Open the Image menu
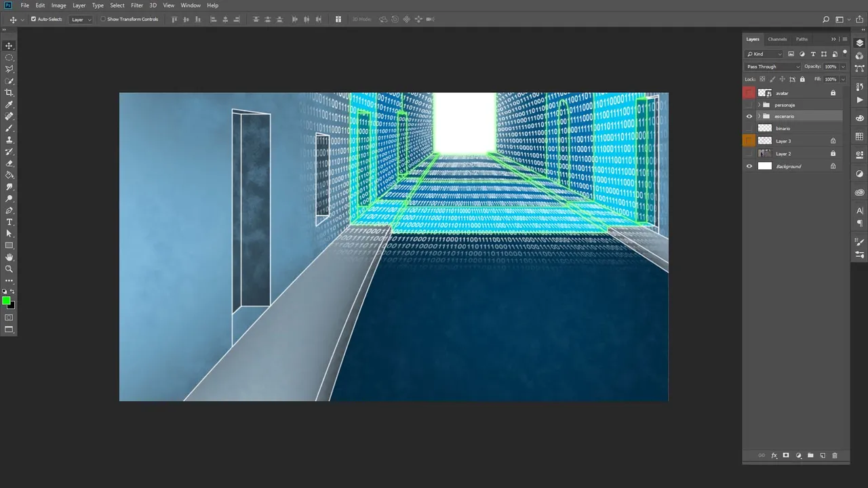Image resolution: width=868 pixels, height=488 pixels. [x=59, y=5]
